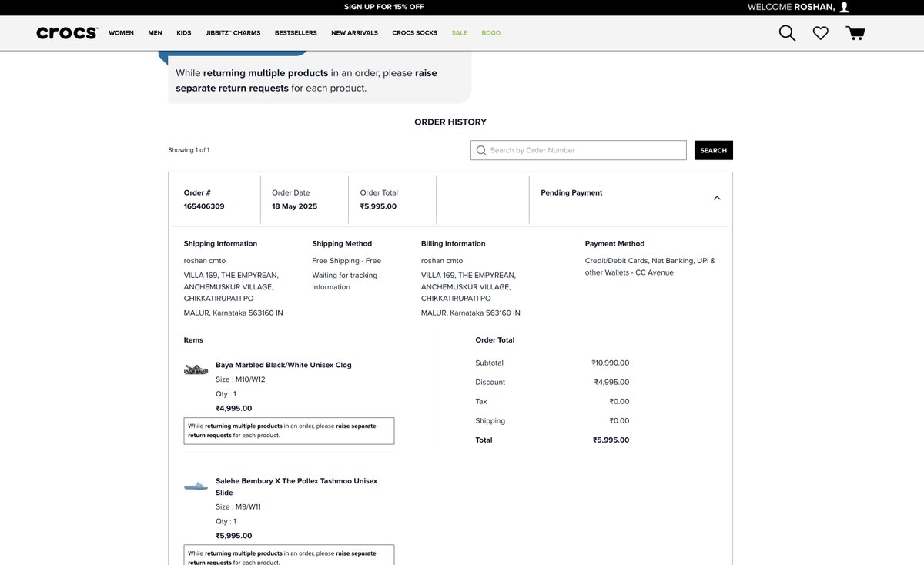
Task: Click the Sign Up for 15% Off banner
Action: tap(384, 7)
